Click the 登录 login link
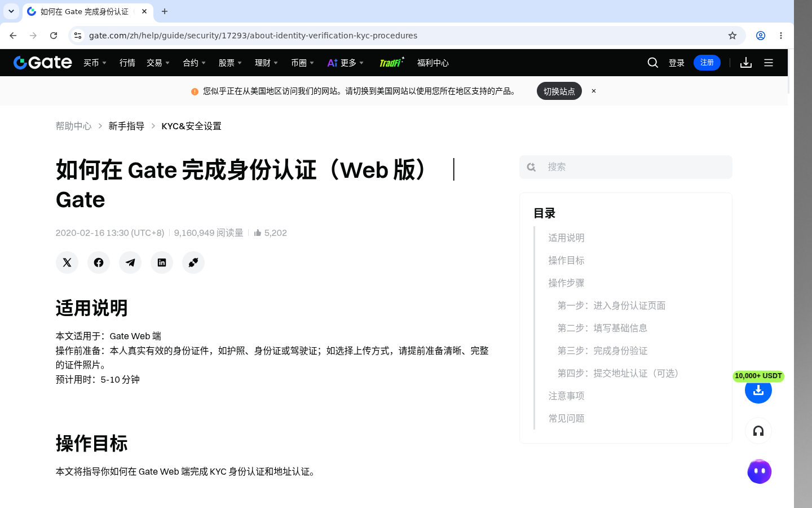 (x=677, y=63)
